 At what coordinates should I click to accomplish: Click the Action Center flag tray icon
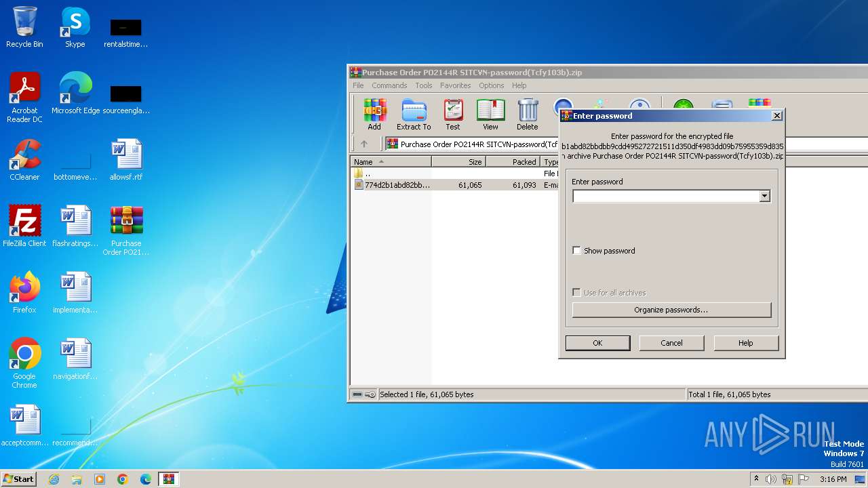804,479
